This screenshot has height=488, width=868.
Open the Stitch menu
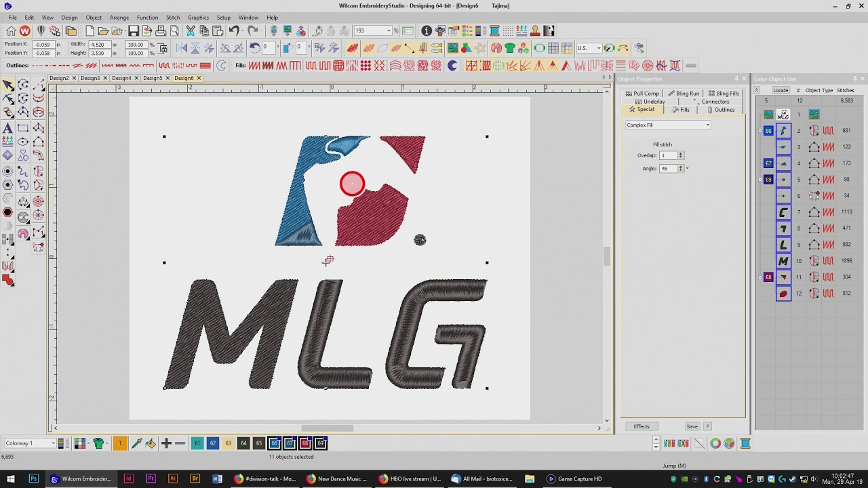(x=173, y=18)
